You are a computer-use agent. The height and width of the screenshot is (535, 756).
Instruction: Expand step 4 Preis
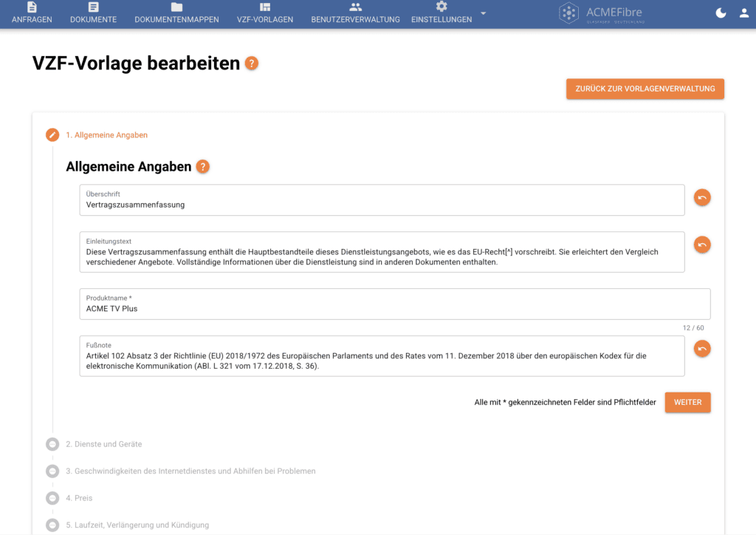79,498
